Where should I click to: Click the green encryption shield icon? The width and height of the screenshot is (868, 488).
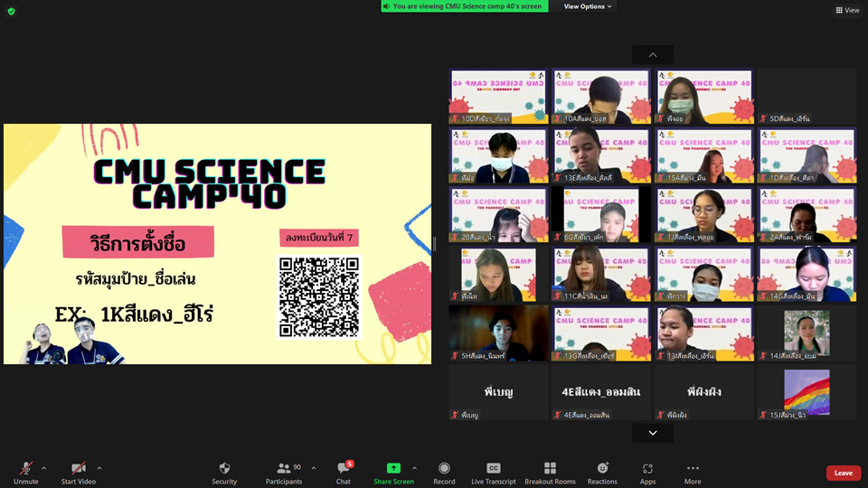tap(11, 11)
